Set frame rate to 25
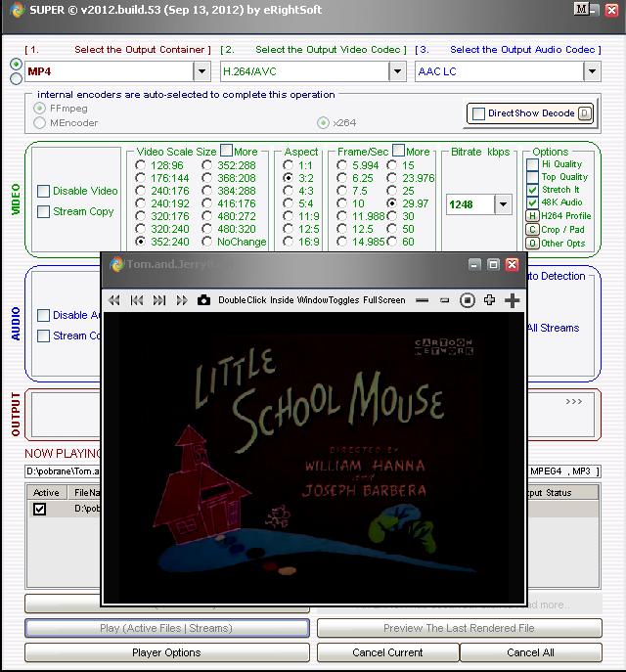This screenshot has height=672, width=626. [391, 191]
